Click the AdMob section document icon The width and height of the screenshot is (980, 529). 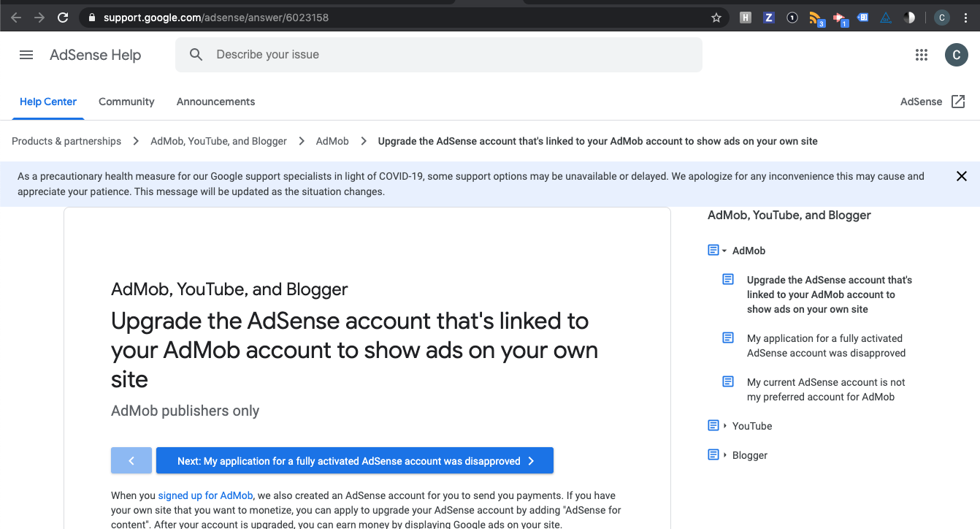[713, 250]
